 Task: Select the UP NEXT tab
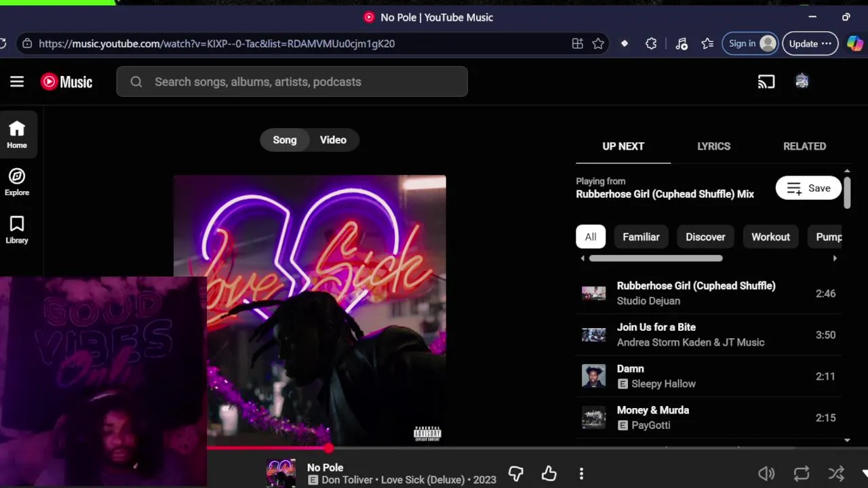coord(623,146)
